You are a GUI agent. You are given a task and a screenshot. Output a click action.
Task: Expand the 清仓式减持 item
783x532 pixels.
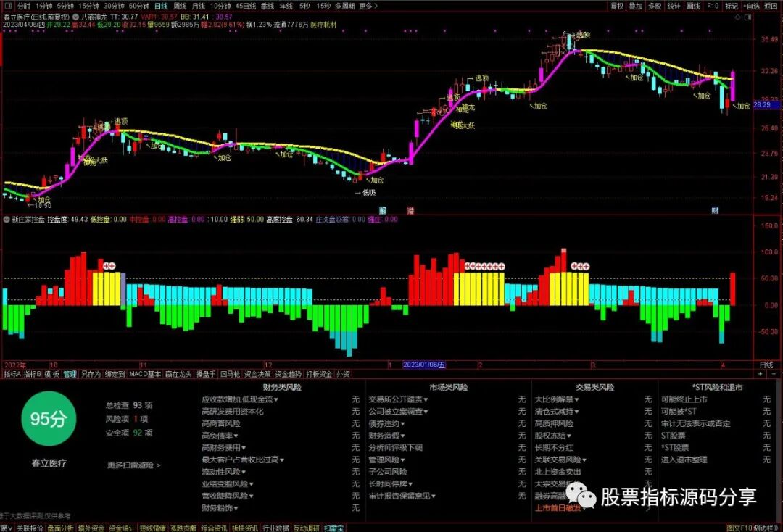(x=576, y=412)
